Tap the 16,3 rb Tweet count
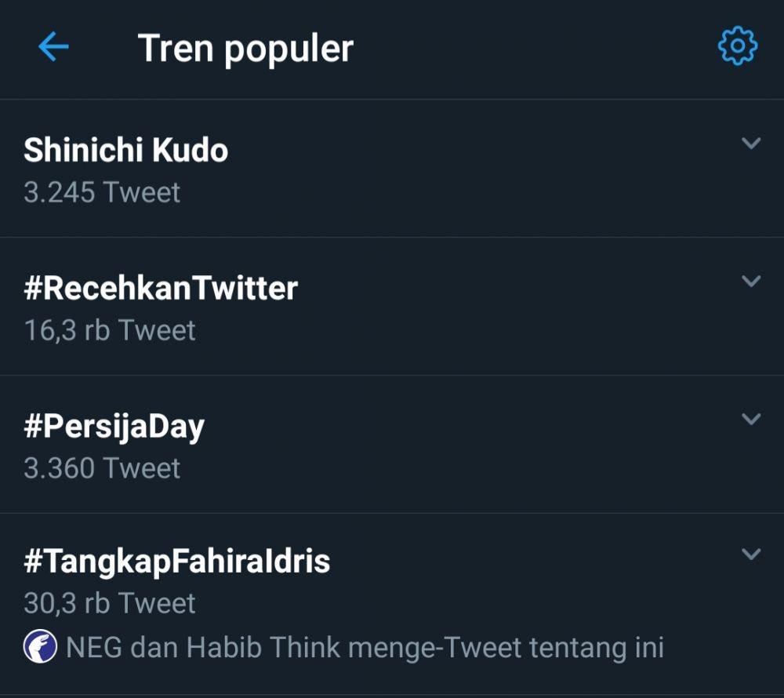 coord(110,330)
